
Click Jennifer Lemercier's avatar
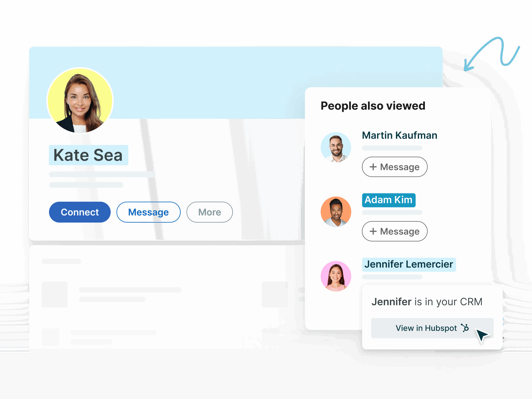[336, 276]
